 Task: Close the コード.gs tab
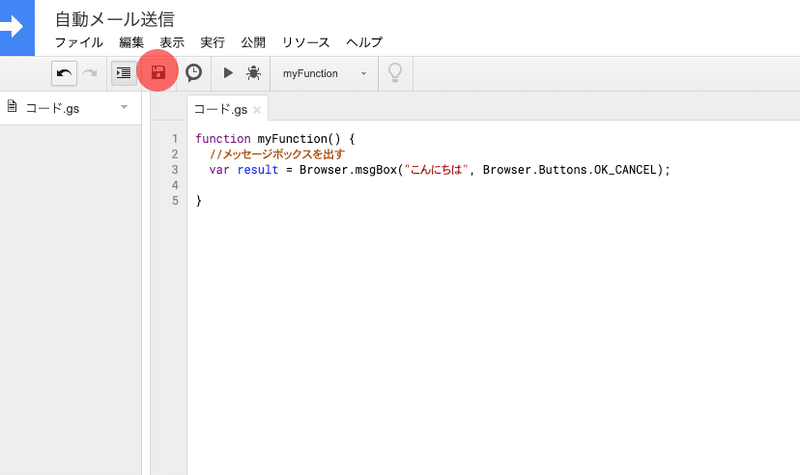[x=257, y=110]
